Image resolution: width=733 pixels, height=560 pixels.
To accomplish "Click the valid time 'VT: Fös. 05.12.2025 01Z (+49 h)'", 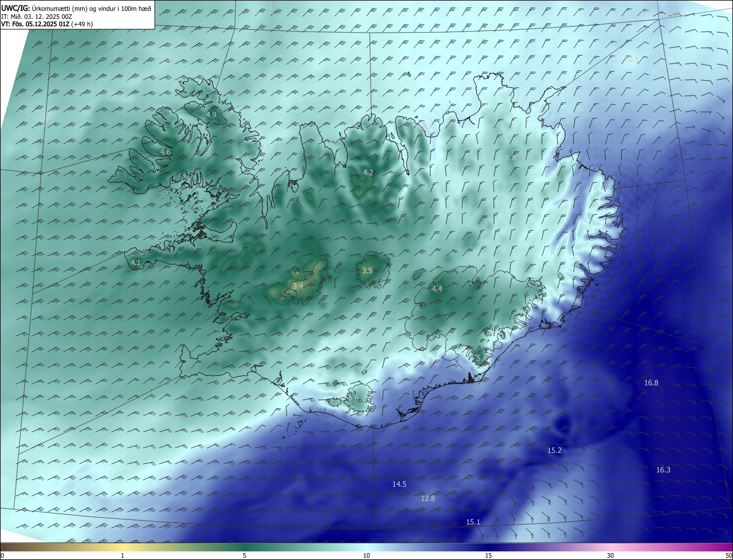I will [47, 24].
